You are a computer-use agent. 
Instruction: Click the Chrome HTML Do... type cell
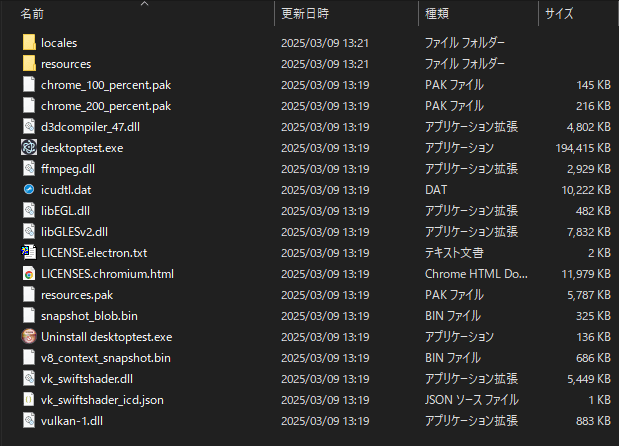pos(476,274)
